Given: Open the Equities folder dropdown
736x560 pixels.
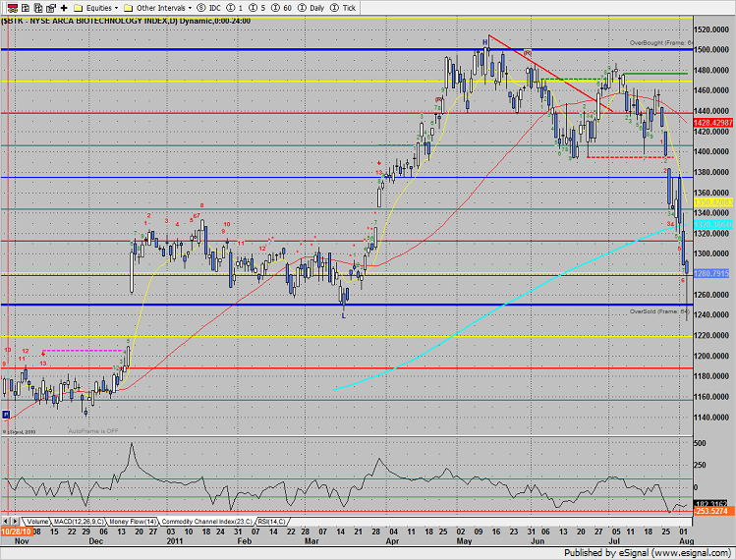Looking at the screenshot, I should click(x=96, y=8).
